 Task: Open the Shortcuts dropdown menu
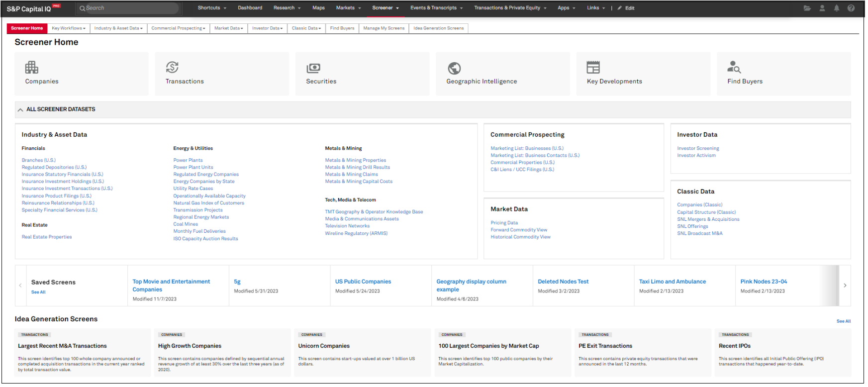[x=212, y=8]
